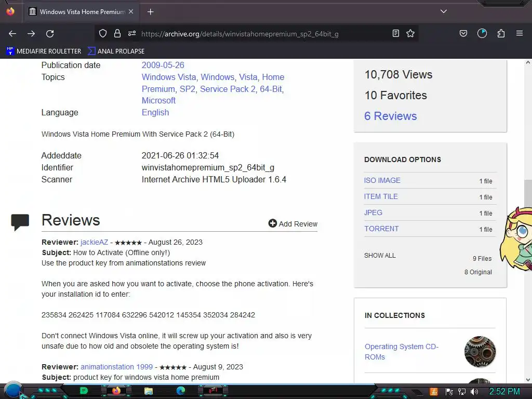The width and height of the screenshot is (532, 399).
Task: Open the list all tabs dropdown
Action: pyautogui.click(x=444, y=11)
